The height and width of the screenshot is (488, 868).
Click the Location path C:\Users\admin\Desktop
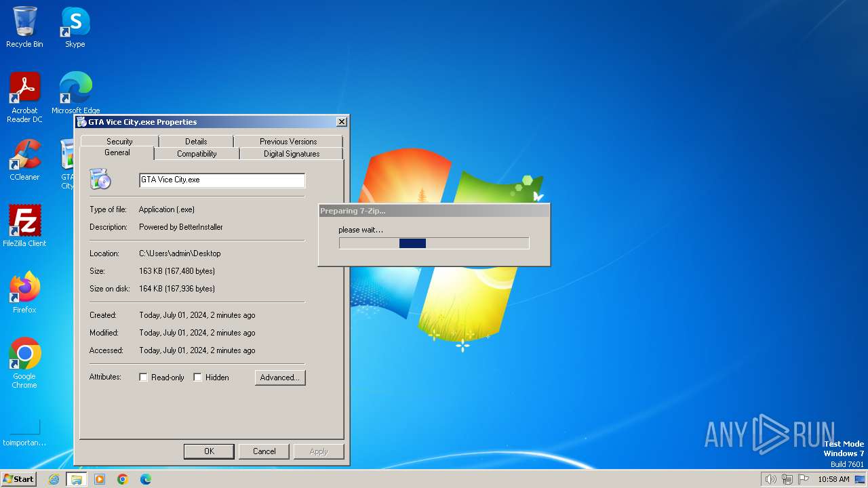pos(180,253)
